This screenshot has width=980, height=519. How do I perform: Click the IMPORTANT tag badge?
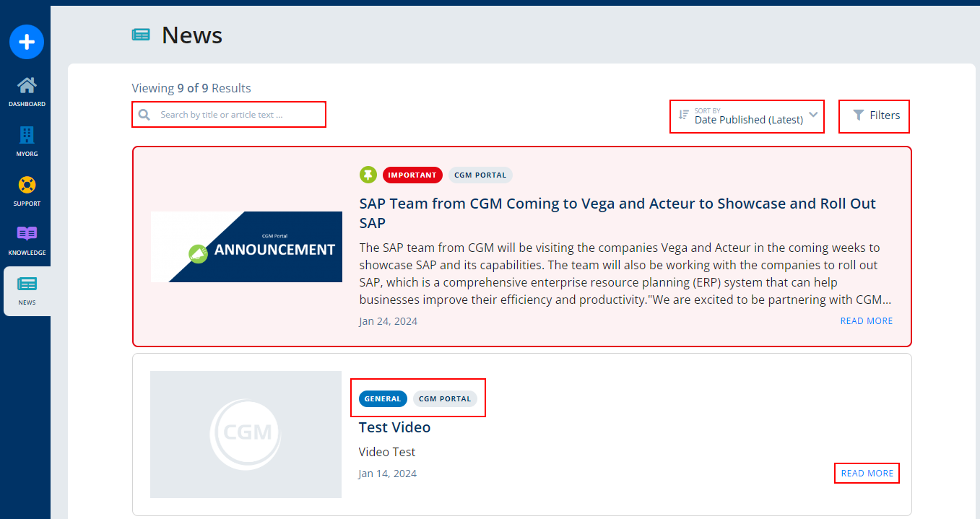click(x=412, y=175)
